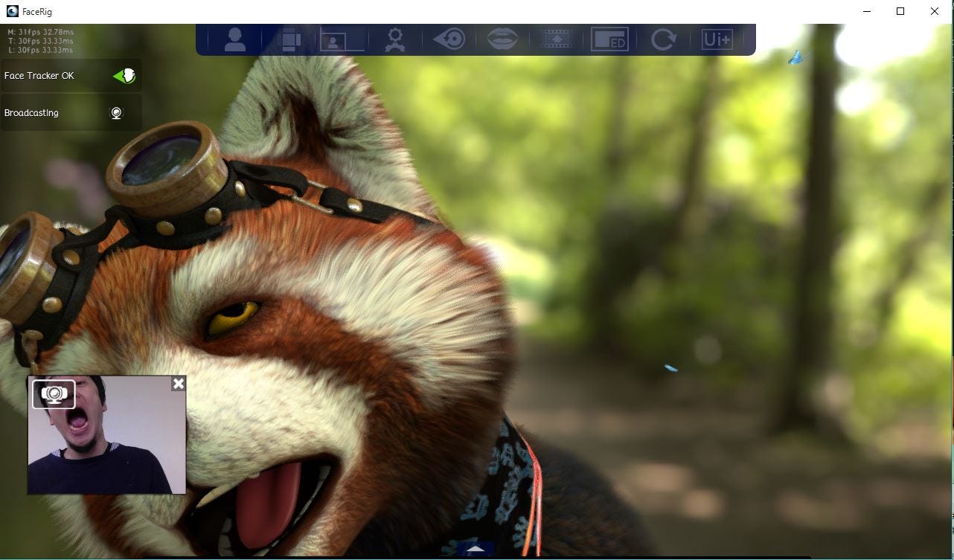Click the camera icon in webcam preview
954x560 pixels.
54,394
